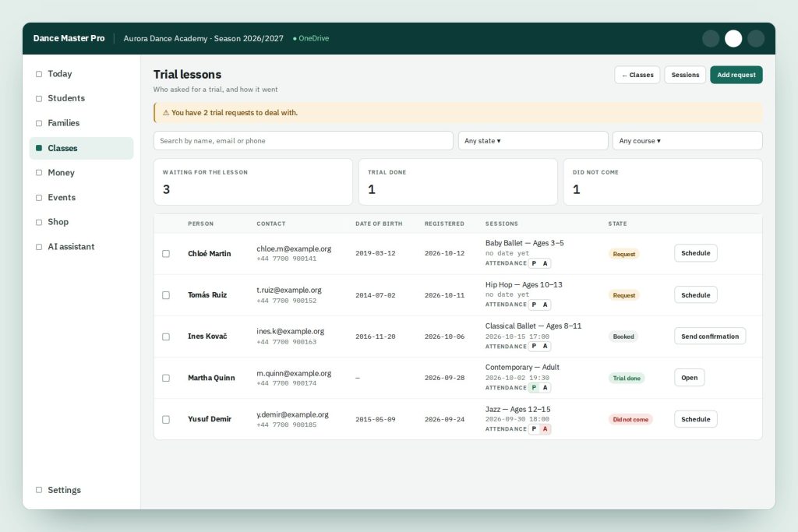Screen dimensions: 798x532
Task: Click the OneDrive sync status indicator
Action: (311, 39)
